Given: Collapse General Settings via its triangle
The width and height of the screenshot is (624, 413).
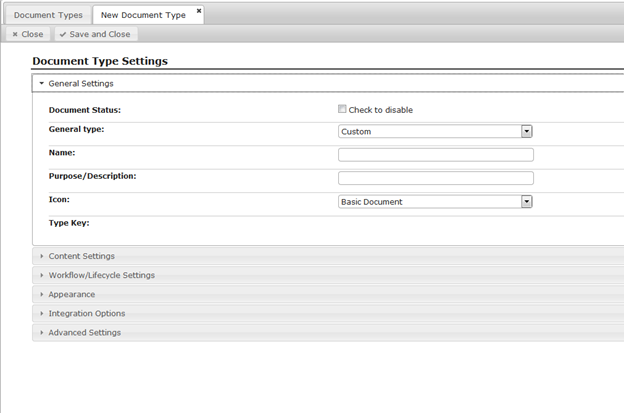Looking at the screenshot, I should [x=41, y=84].
